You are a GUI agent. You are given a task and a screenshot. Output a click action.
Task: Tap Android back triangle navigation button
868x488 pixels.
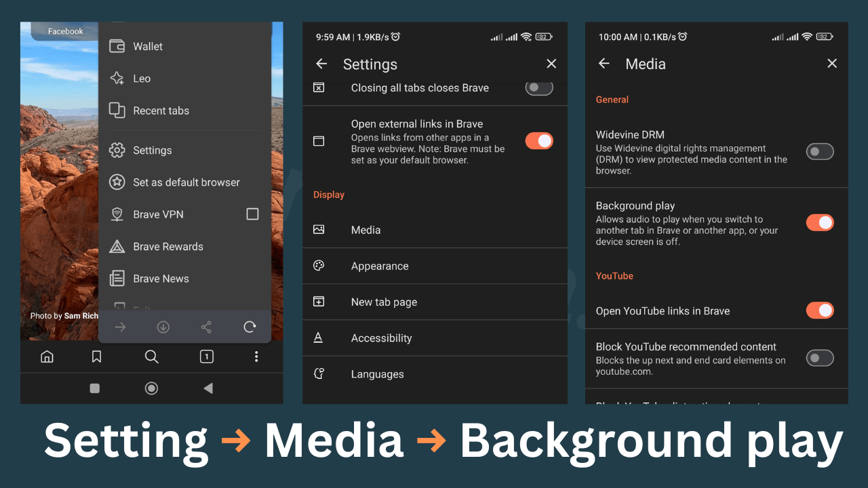pos(208,388)
